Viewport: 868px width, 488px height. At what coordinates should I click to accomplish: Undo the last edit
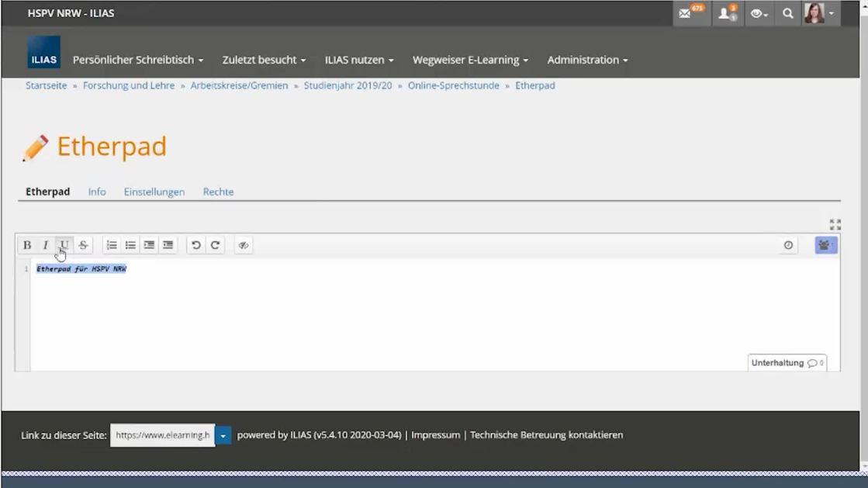(x=196, y=245)
